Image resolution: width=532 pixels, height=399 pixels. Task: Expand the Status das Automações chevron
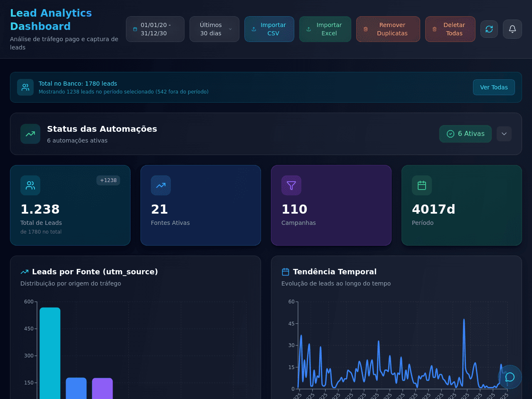504,134
